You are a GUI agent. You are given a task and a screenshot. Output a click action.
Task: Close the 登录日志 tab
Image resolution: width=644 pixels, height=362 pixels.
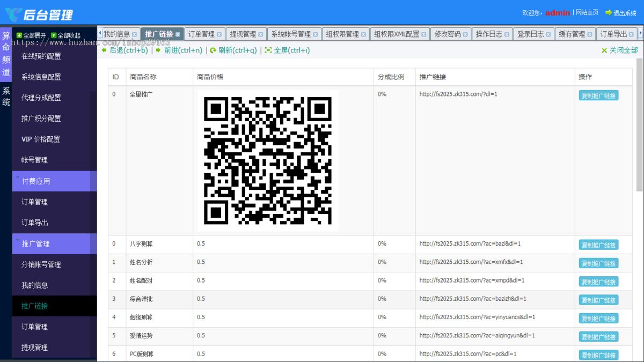(548, 34)
